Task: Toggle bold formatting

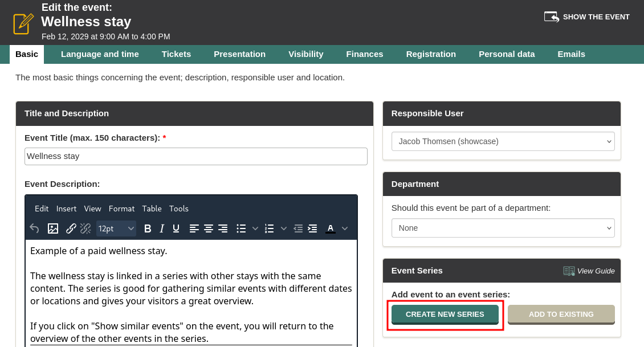Action: tap(148, 228)
